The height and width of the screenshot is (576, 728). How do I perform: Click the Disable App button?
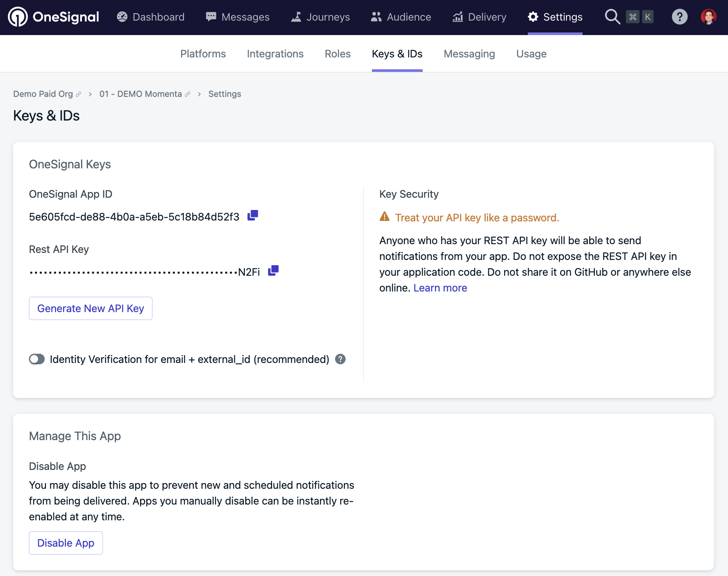(66, 543)
